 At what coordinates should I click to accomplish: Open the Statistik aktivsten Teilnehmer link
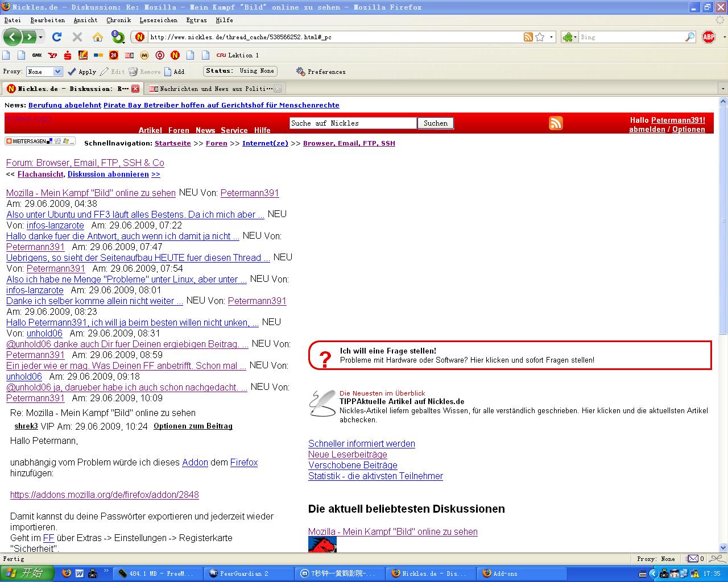click(x=375, y=476)
